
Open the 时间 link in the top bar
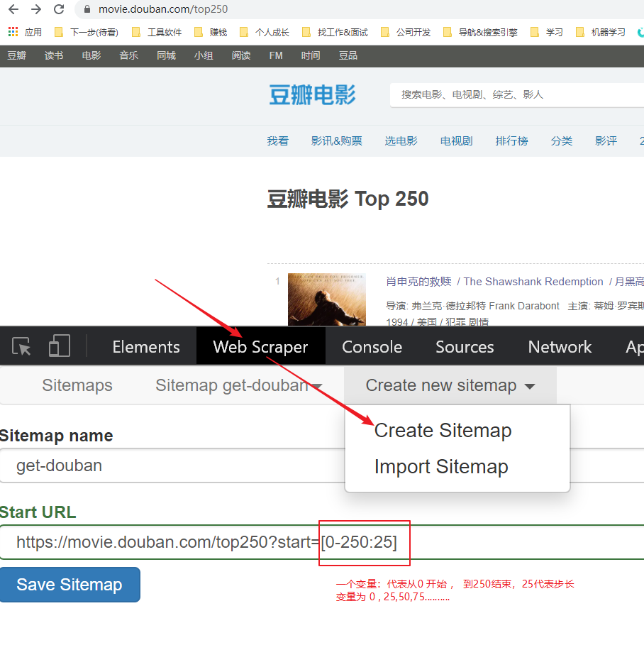(x=311, y=55)
